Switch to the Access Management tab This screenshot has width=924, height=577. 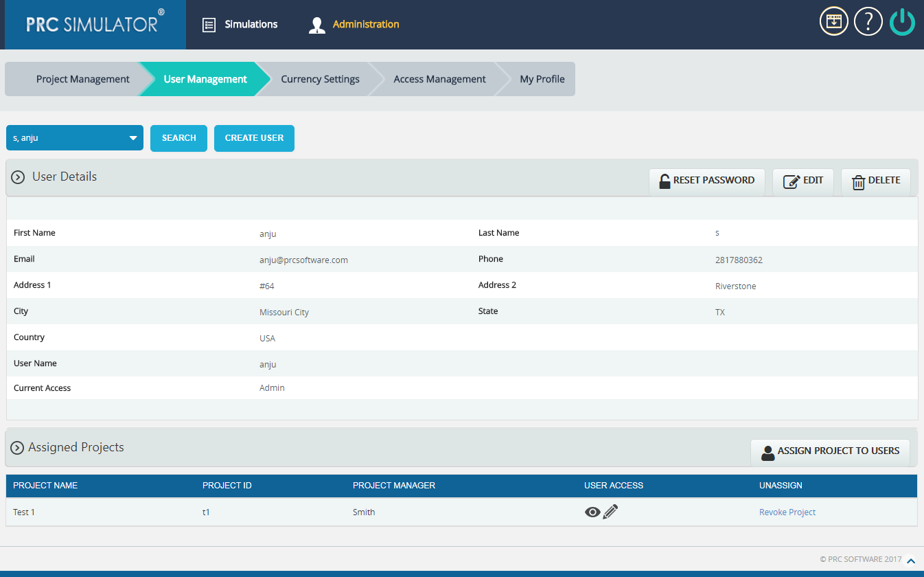click(x=439, y=78)
